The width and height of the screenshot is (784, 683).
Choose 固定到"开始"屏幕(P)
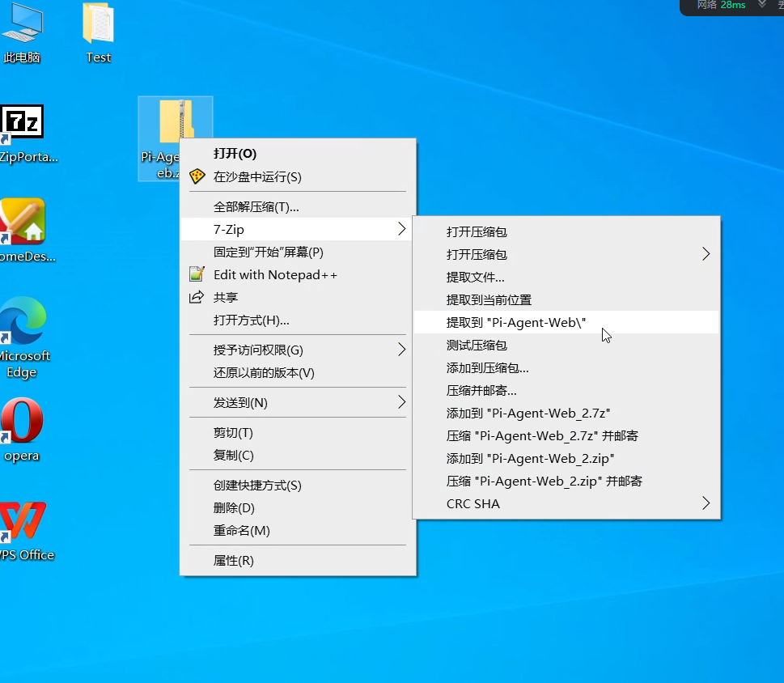point(298,252)
